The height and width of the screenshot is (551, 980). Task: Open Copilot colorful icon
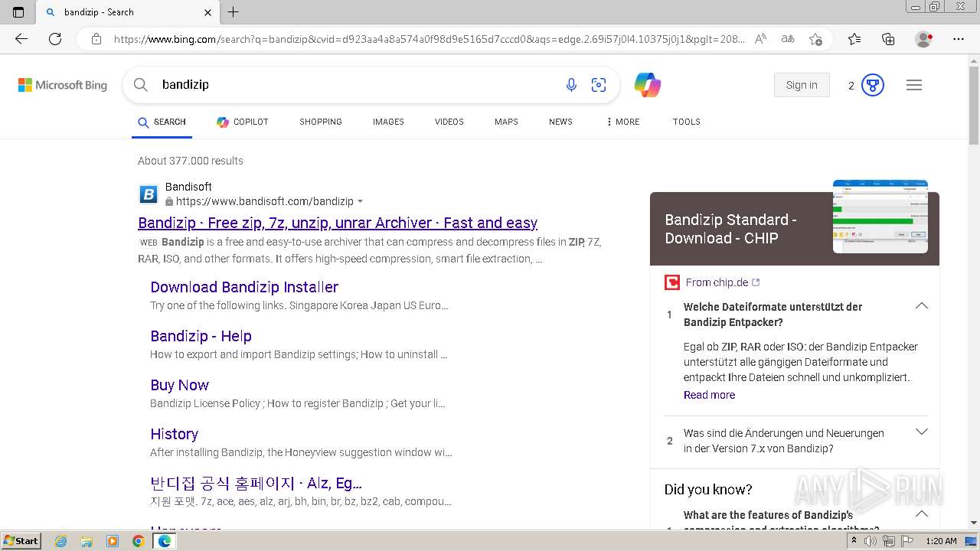[648, 85]
